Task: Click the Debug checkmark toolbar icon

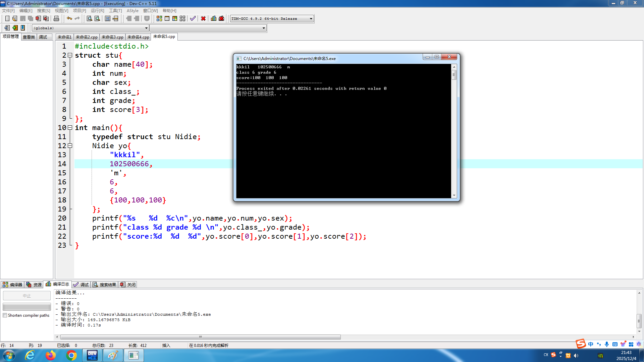Action: pos(193,18)
